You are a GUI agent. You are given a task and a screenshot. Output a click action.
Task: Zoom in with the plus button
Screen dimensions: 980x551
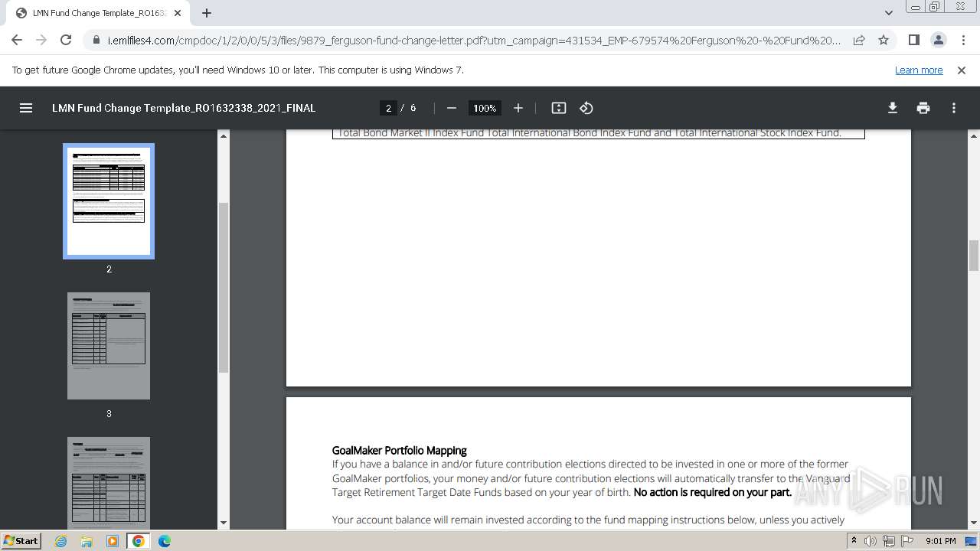click(518, 108)
